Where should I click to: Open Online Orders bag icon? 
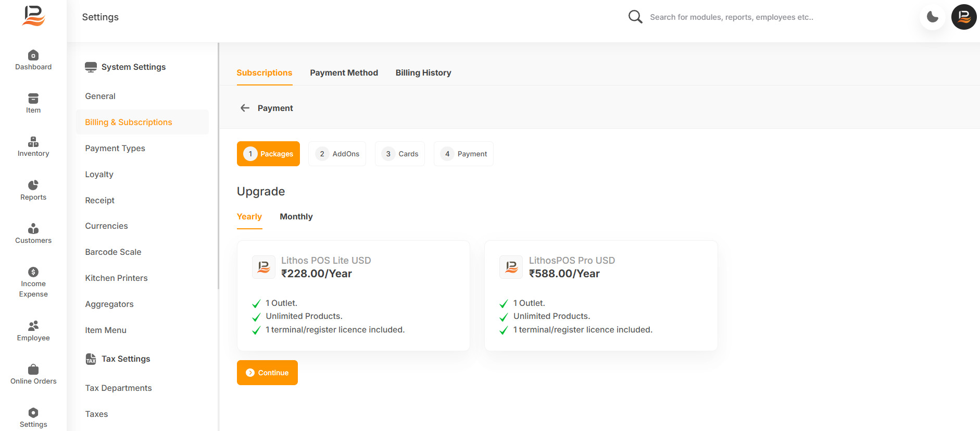pos(33,369)
